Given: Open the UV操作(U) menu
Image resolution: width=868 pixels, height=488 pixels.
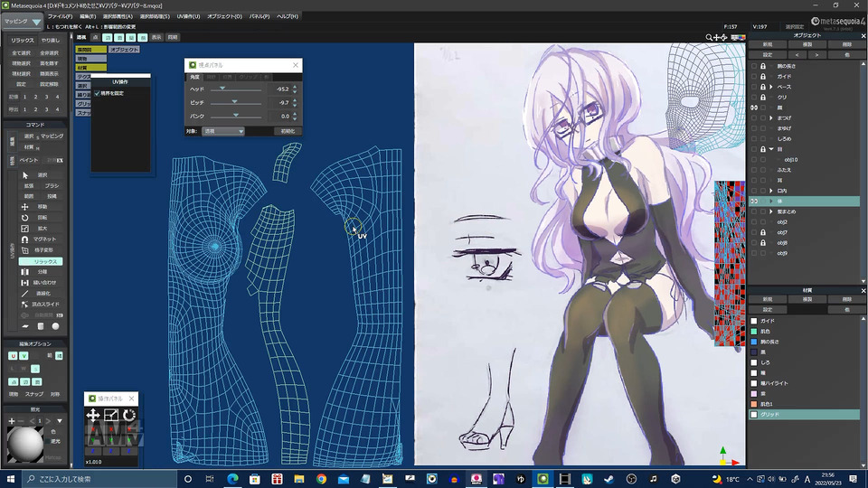Looking at the screenshot, I should (188, 16).
